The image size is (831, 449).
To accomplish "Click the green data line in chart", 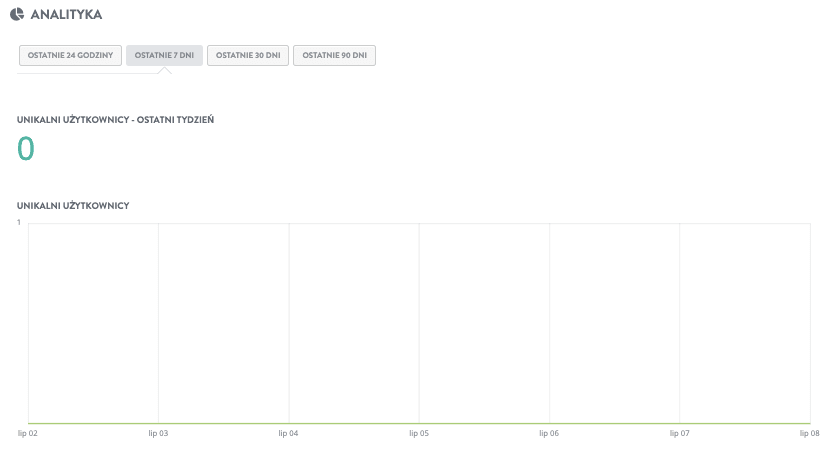I will [x=419, y=423].
